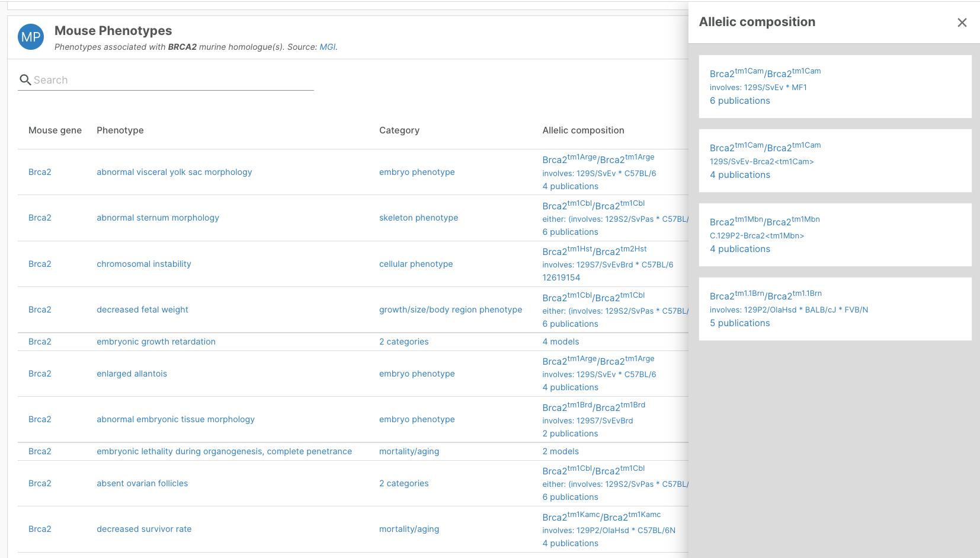The height and width of the screenshot is (558, 980).
Task: Open the chromosomal instability phenotype
Action: pyautogui.click(x=143, y=264)
